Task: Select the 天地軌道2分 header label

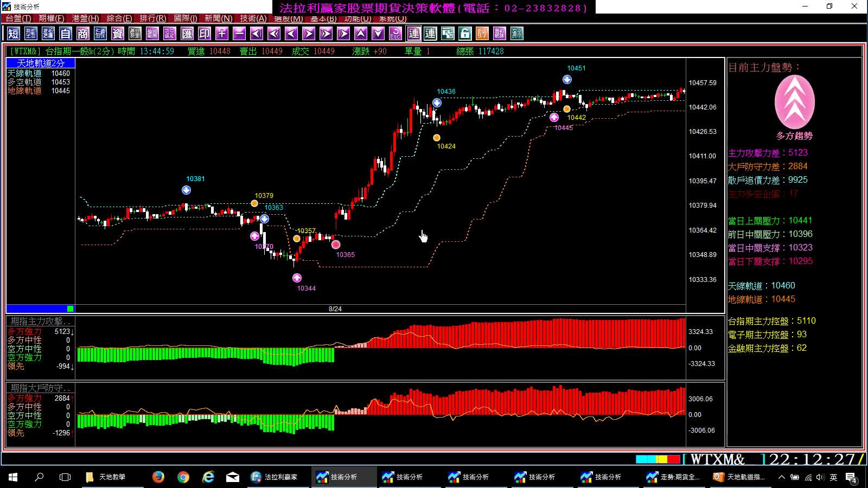Action: 41,63
